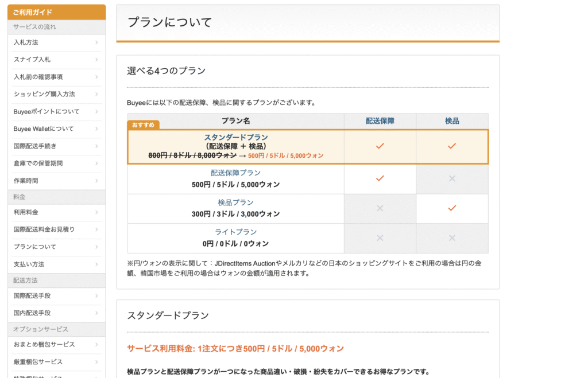Go to 支払い方法 in sidebar menu
588x378 pixels.
click(x=29, y=264)
